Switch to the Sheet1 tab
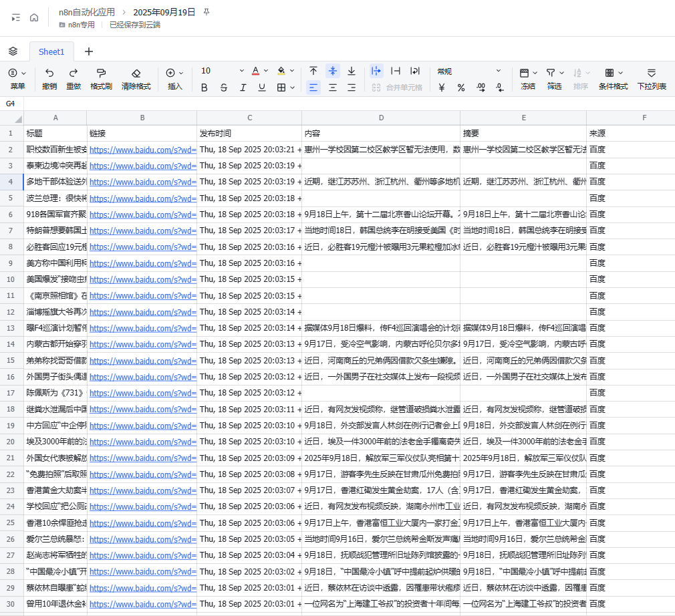The height and width of the screenshot is (616, 675). tap(51, 51)
